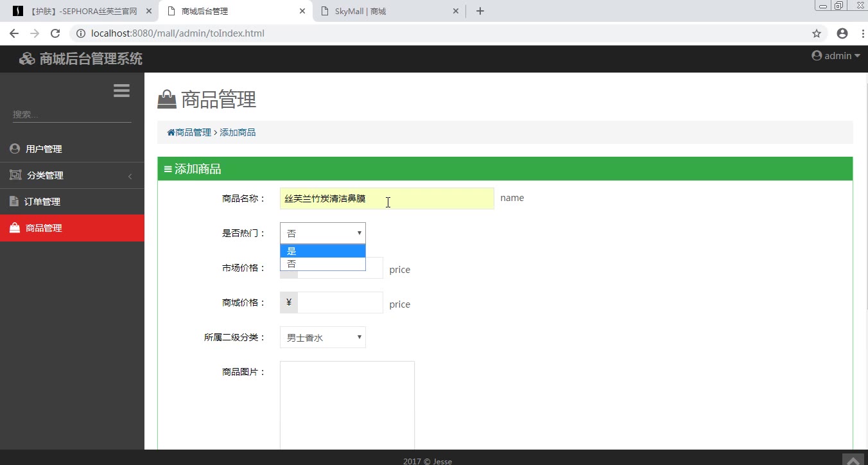Open the browser profile avatar icon
This screenshot has width=868, height=465.
coord(842,33)
